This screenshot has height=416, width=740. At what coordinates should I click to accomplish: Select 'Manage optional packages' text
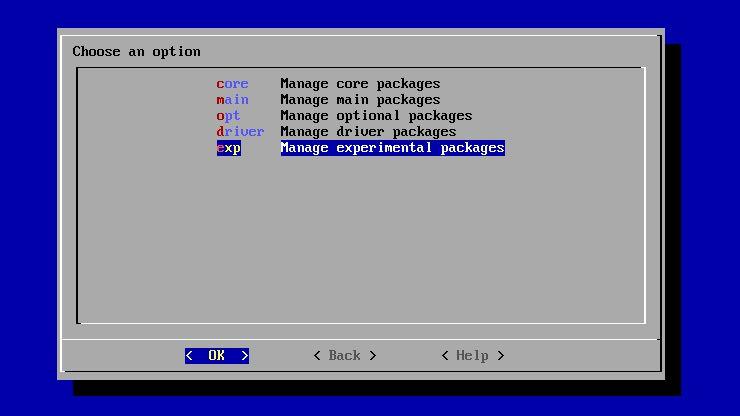tap(376, 116)
